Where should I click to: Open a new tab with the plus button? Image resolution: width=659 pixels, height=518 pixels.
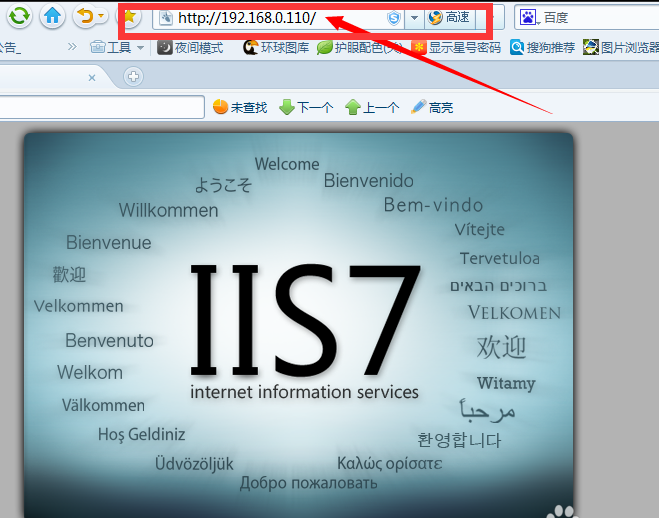(x=134, y=76)
